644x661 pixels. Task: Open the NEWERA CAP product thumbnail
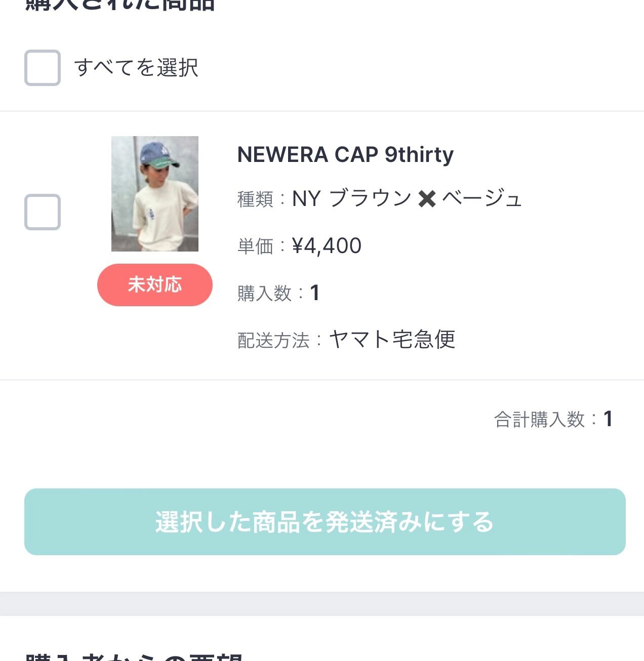pyautogui.click(x=155, y=194)
